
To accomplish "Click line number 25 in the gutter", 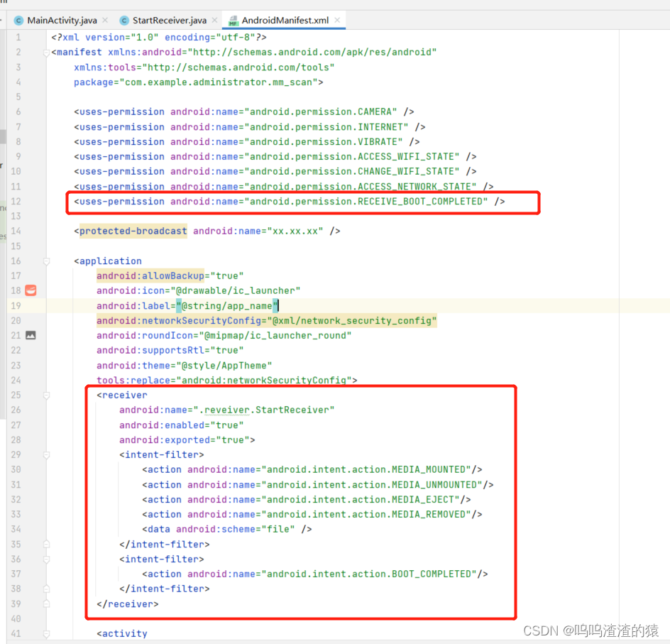I will click(x=16, y=395).
